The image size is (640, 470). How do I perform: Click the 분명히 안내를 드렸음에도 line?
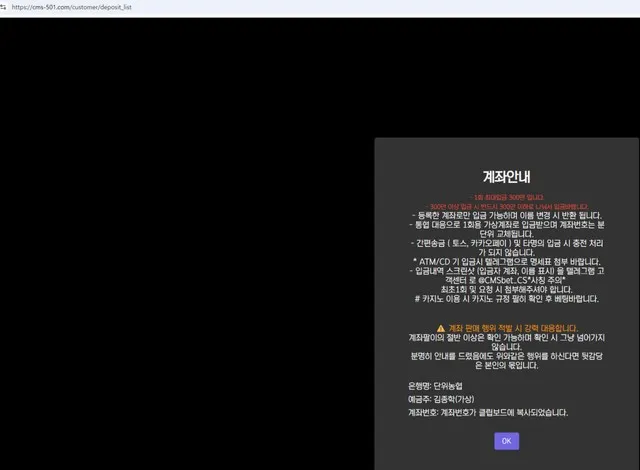[x=507, y=356]
